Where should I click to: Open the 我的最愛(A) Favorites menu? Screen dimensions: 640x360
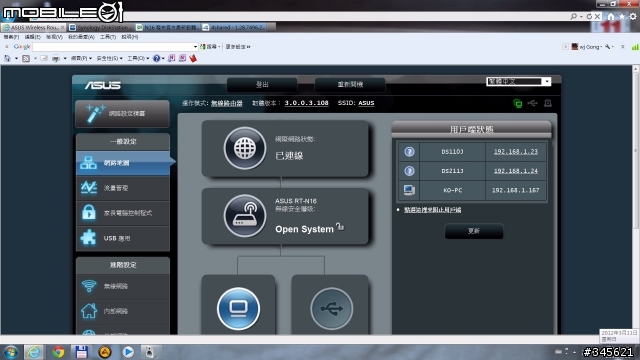(x=81, y=37)
